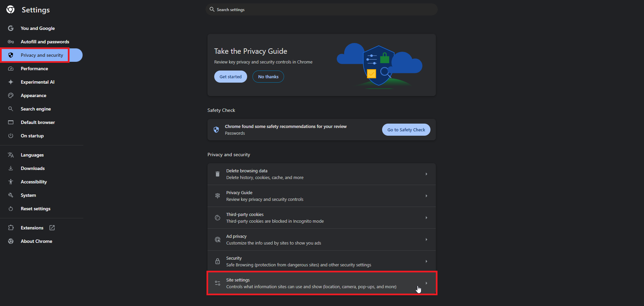The image size is (644, 306).
Task: Click Go to Safety Check button
Action: click(406, 130)
